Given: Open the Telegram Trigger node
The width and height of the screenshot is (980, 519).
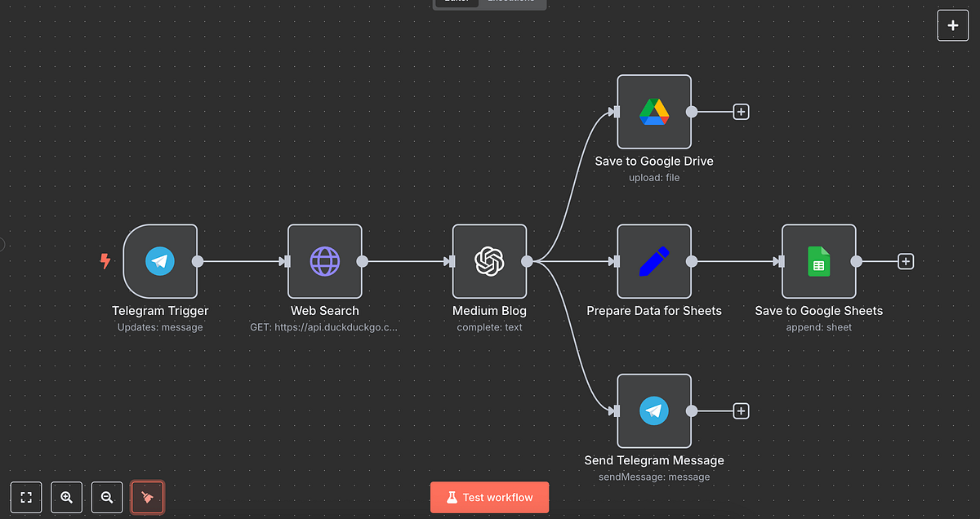Looking at the screenshot, I should click(160, 261).
